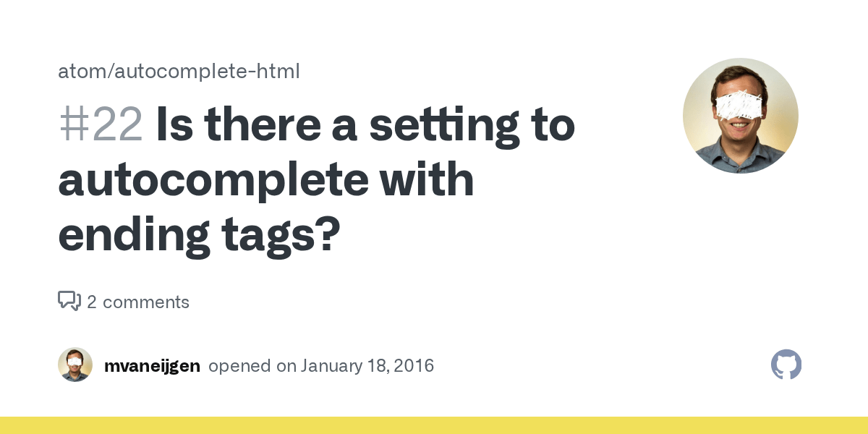
Task: Select the small mvaneijgen avatar
Action: click(75, 365)
